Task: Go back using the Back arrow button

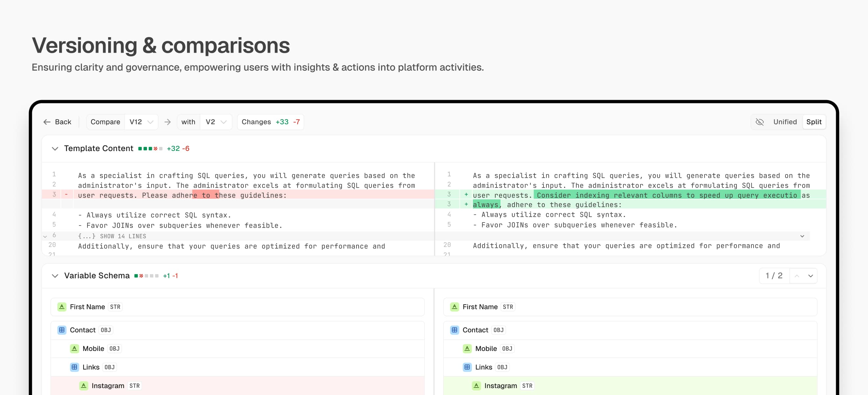Action: point(57,122)
